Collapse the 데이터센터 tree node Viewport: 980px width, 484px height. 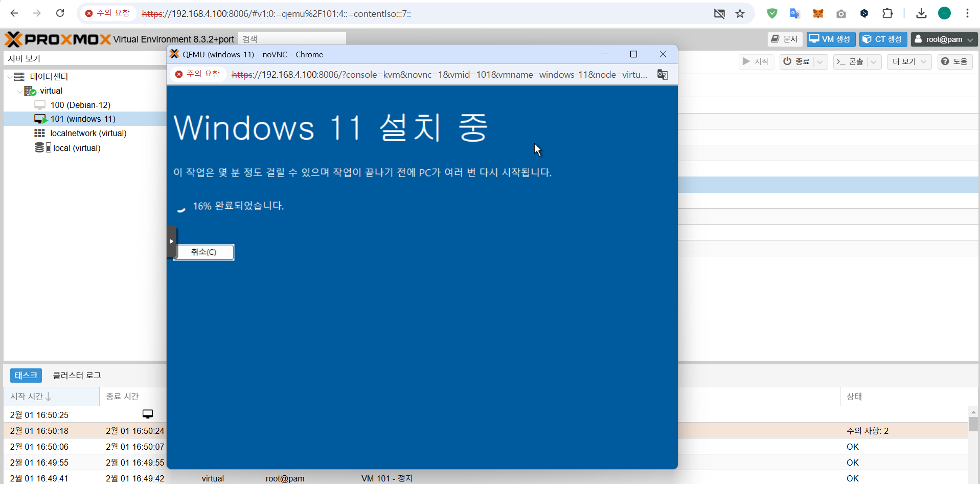point(10,77)
